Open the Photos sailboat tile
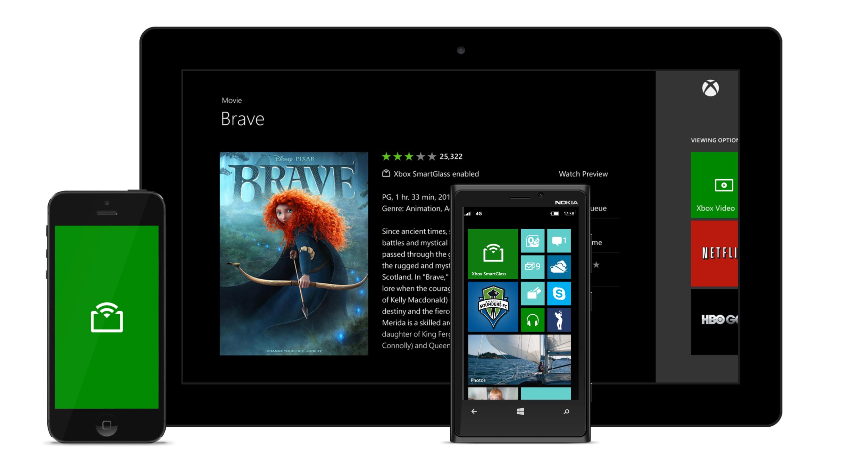 [x=519, y=359]
